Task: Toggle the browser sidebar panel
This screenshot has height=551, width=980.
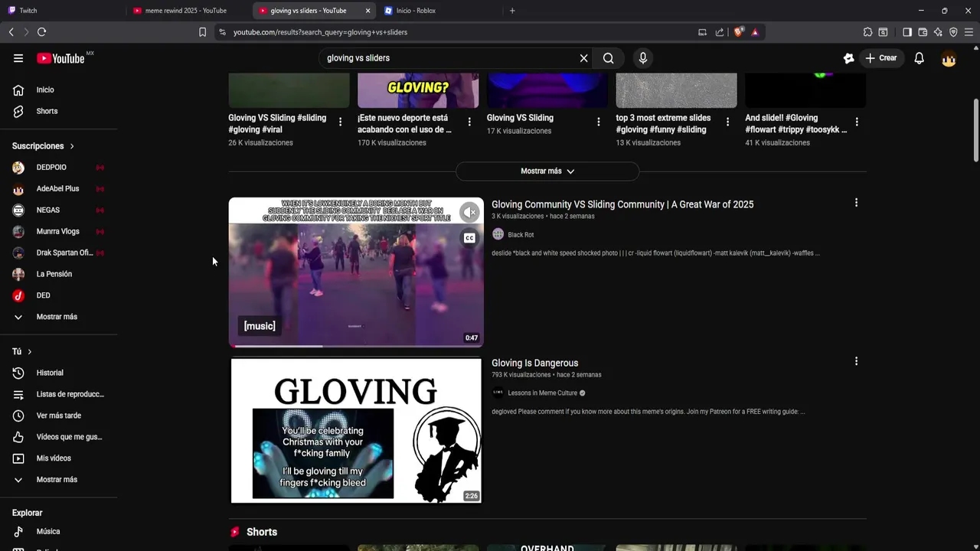Action: tap(907, 32)
